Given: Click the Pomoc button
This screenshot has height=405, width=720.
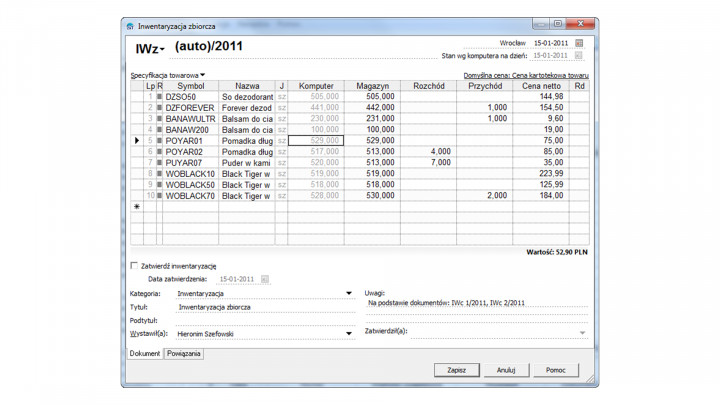Looking at the screenshot, I should click(556, 370).
